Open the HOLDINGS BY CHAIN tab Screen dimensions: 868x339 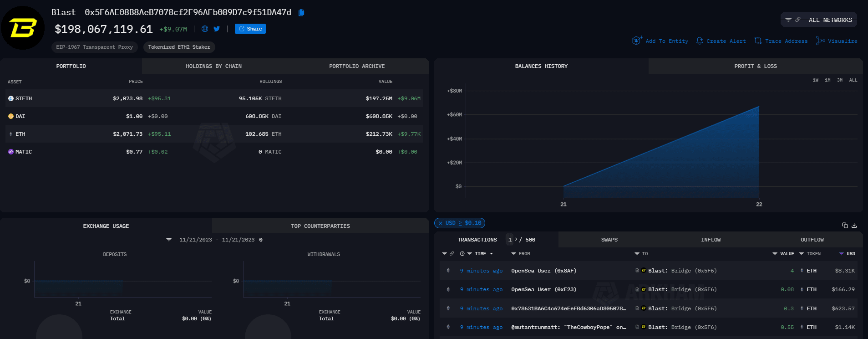[x=213, y=66]
